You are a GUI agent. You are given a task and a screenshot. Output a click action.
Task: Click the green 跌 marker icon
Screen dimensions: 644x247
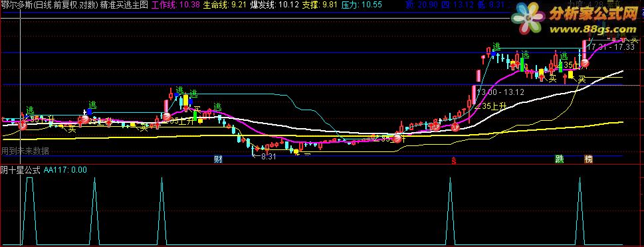click(x=559, y=159)
